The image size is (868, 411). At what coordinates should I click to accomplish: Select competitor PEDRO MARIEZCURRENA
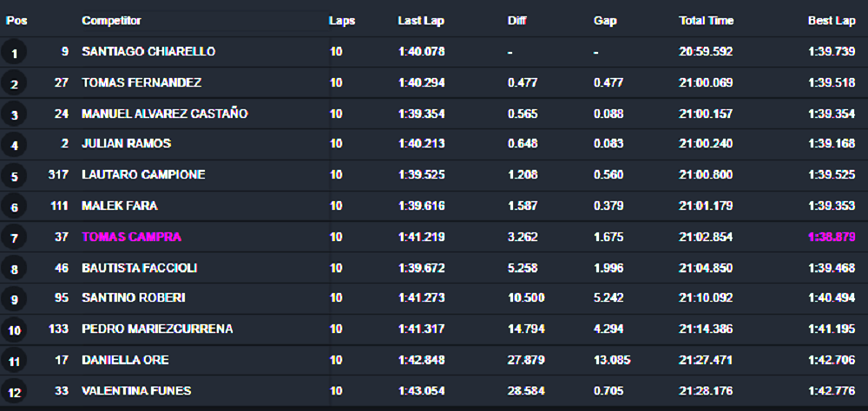pos(157,329)
